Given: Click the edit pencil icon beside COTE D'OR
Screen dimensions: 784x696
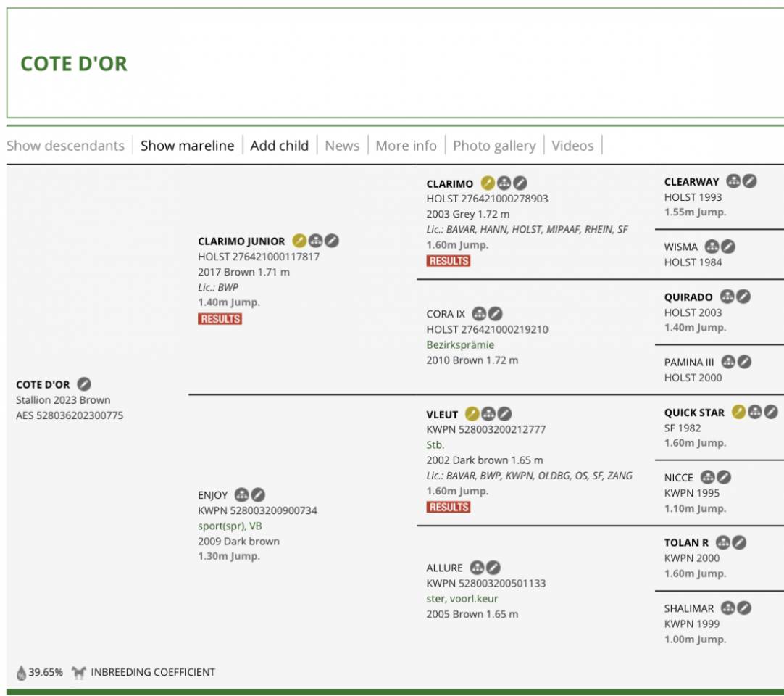Looking at the screenshot, I should [84, 384].
